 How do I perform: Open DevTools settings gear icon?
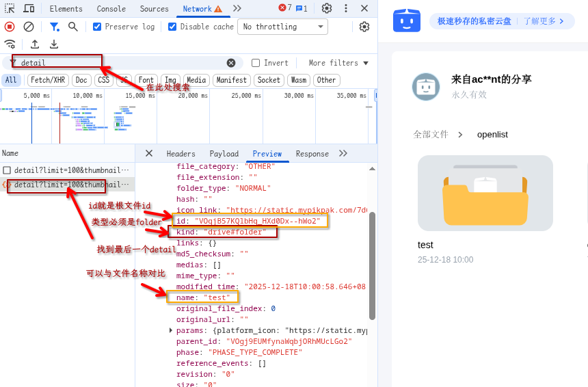click(327, 8)
